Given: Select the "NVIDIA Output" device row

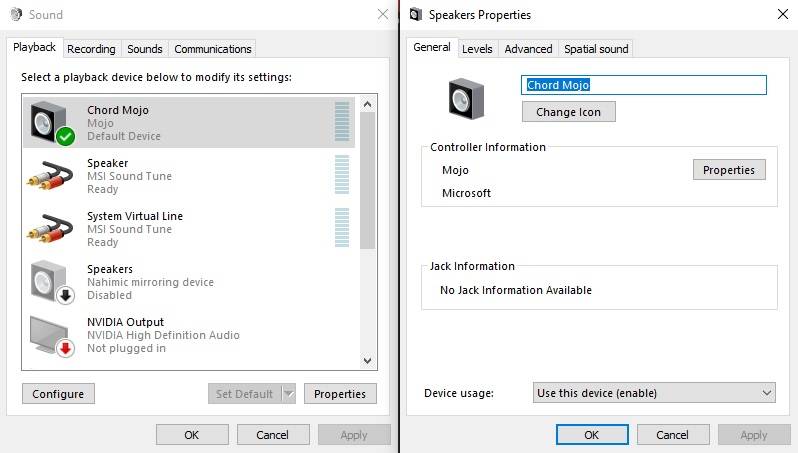Looking at the screenshot, I should tap(189, 335).
